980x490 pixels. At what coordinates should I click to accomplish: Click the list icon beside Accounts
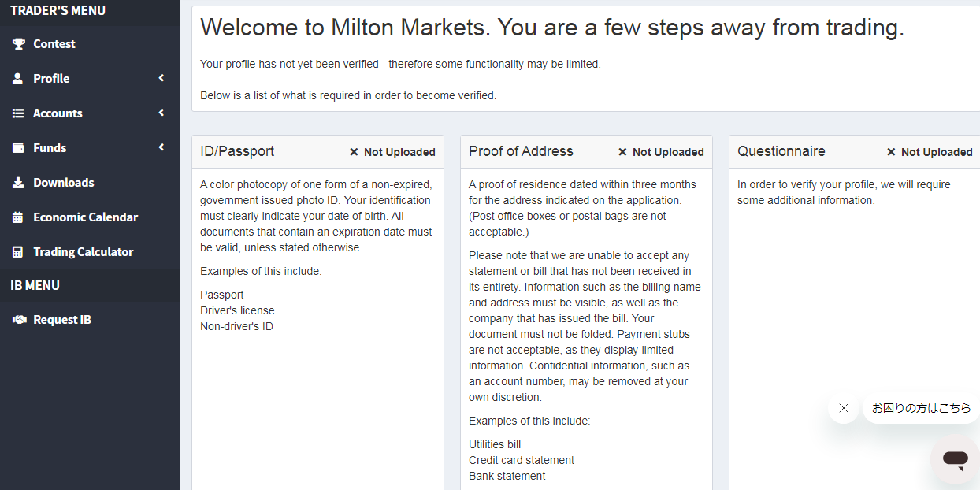pyautogui.click(x=18, y=113)
